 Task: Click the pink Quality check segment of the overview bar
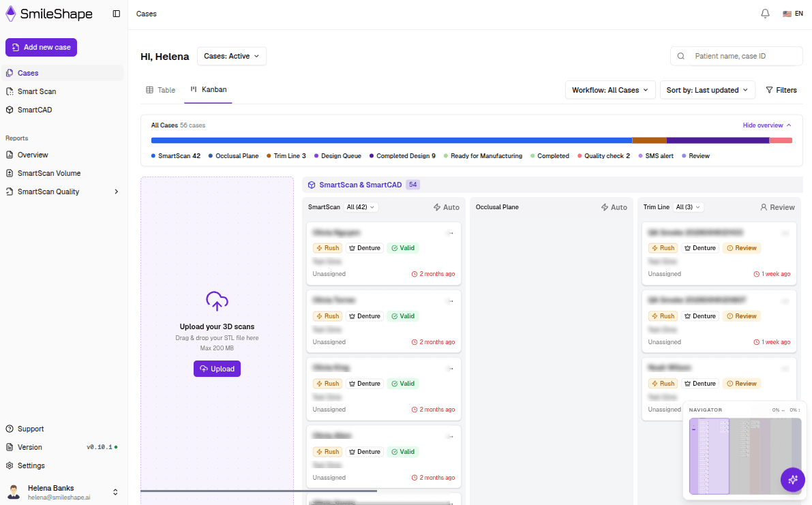(781, 140)
